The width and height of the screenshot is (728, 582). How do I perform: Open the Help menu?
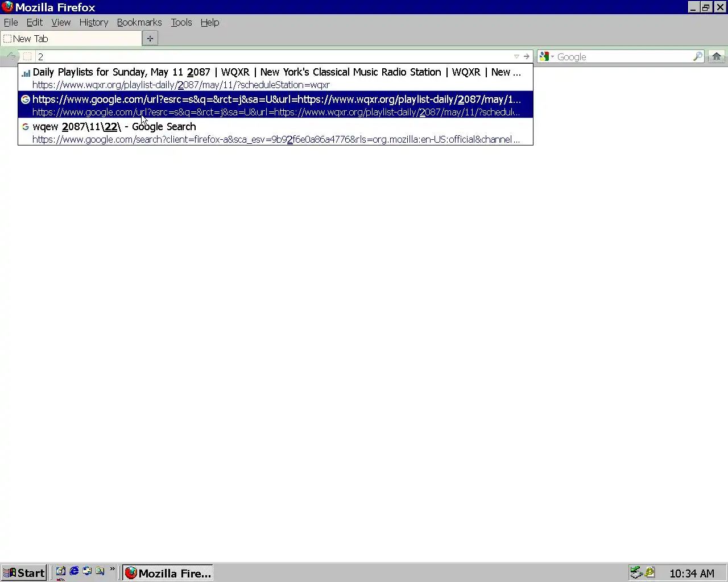tap(210, 22)
